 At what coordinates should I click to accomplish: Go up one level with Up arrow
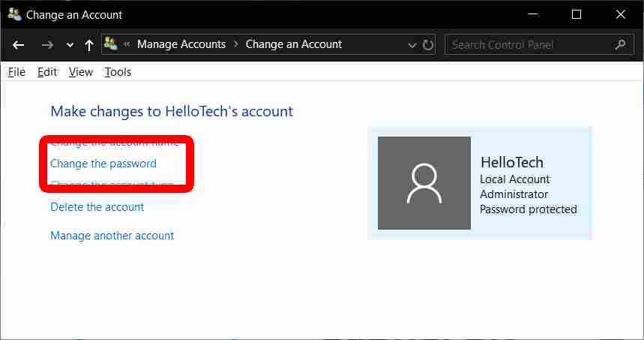pyautogui.click(x=89, y=45)
